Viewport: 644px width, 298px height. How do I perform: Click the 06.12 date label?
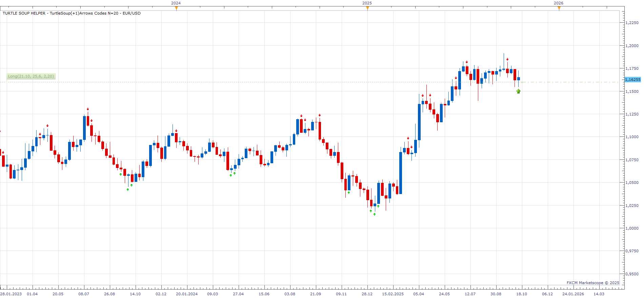547,294
